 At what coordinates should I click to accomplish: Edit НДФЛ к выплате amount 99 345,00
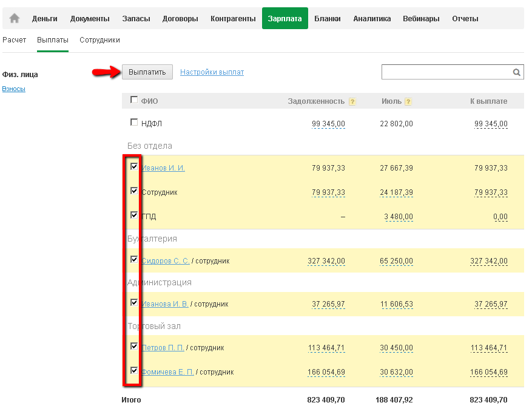coord(491,124)
